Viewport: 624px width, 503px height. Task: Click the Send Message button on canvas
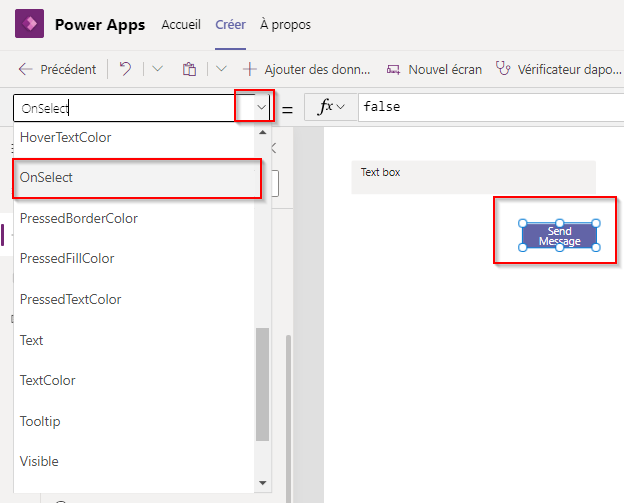click(x=559, y=236)
